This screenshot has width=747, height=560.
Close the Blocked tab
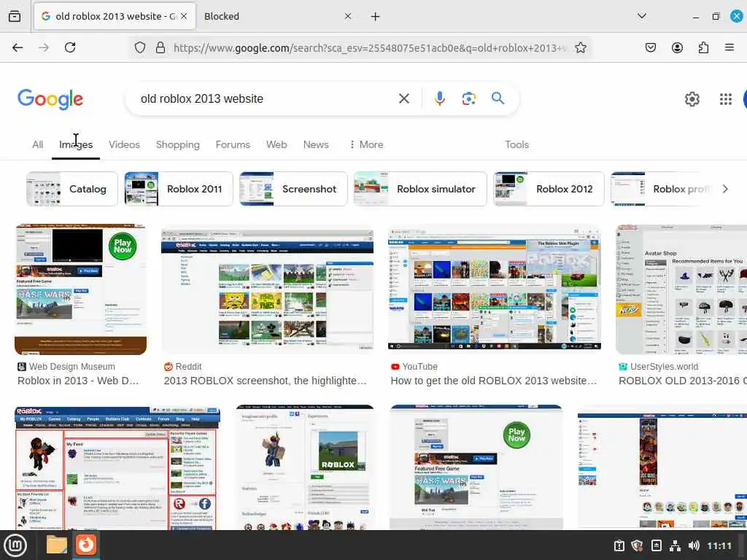tap(348, 16)
